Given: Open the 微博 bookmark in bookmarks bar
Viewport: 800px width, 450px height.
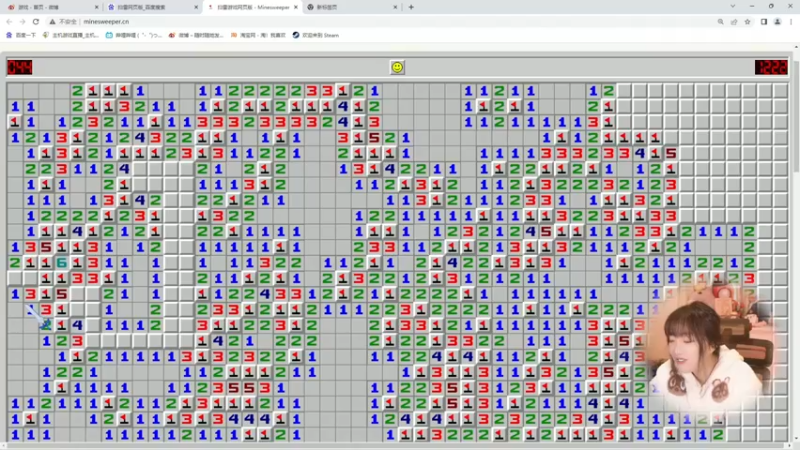Looking at the screenshot, I should pyautogui.click(x=196, y=35).
